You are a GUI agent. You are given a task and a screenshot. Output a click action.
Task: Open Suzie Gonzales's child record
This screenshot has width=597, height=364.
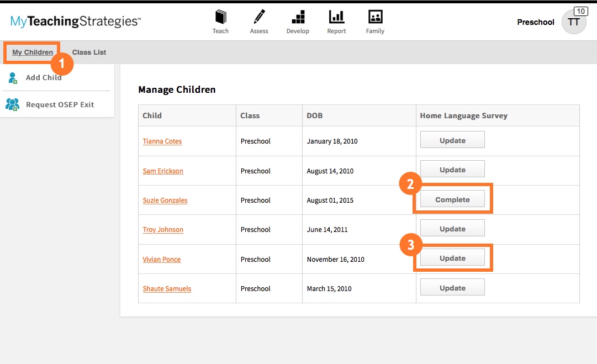tap(165, 200)
